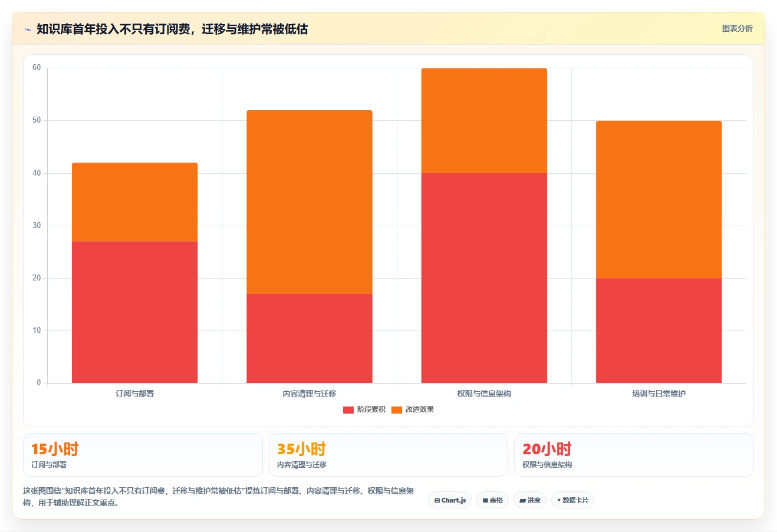Select the 进度 tag chip
Viewport: 777px width, 532px height.
coord(530,500)
